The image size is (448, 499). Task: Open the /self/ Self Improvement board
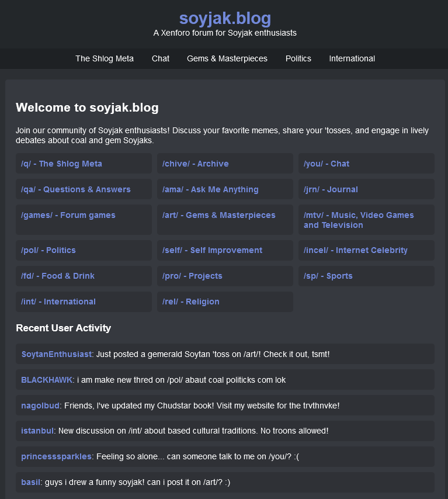pyautogui.click(x=213, y=250)
